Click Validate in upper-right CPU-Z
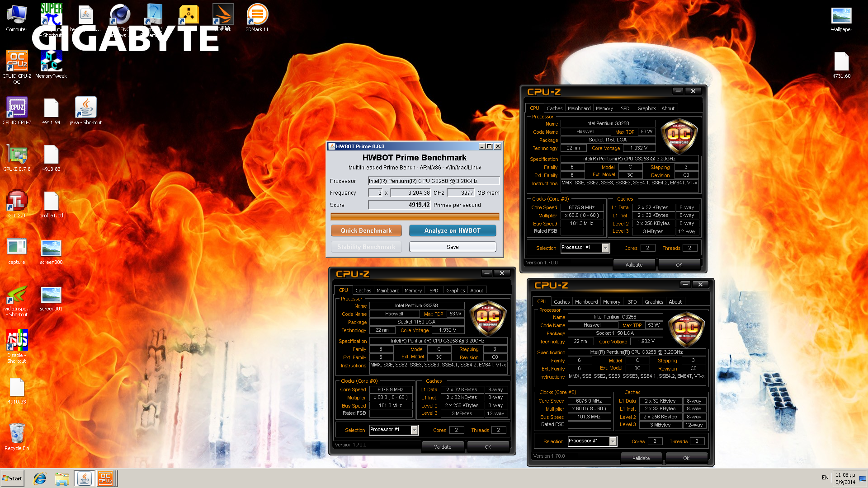This screenshot has height=488, width=868. [x=634, y=265]
